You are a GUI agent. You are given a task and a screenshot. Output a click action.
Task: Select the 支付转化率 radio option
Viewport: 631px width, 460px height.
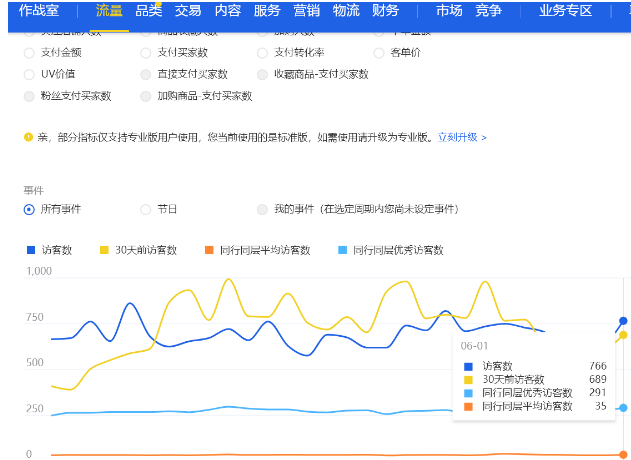(262, 53)
